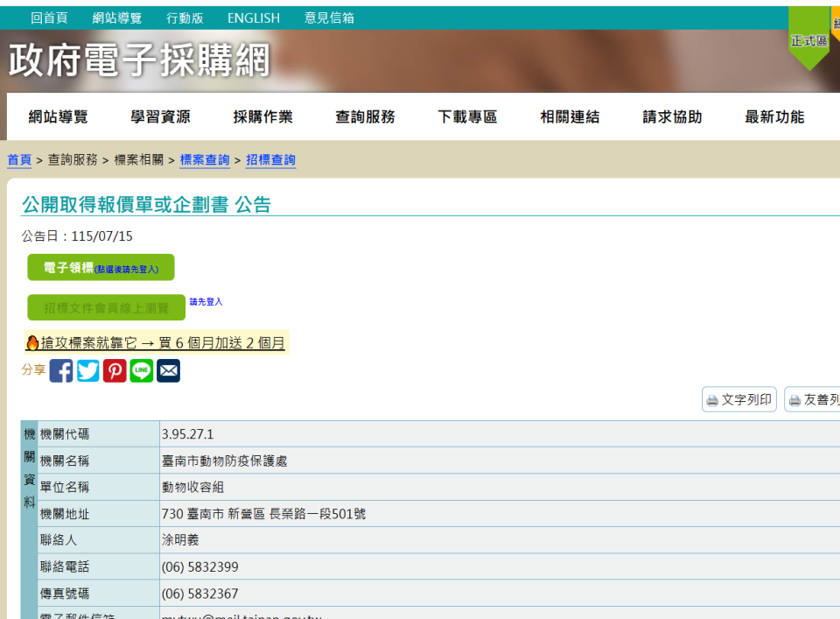Share via Twitter bird icon
Image resolution: width=840 pixels, height=619 pixels.
tap(87, 371)
